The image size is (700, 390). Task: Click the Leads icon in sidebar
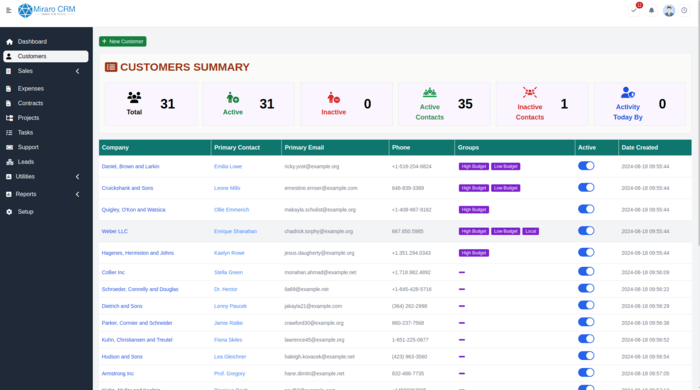click(9, 162)
